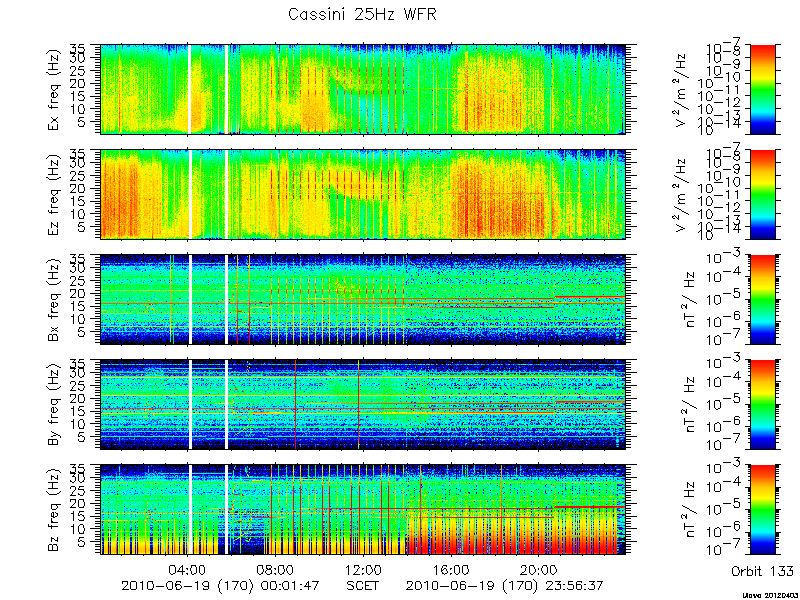Click the "Ex freq (Hz)" axis label
This screenshot has height=600, width=800.
coord(55,90)
